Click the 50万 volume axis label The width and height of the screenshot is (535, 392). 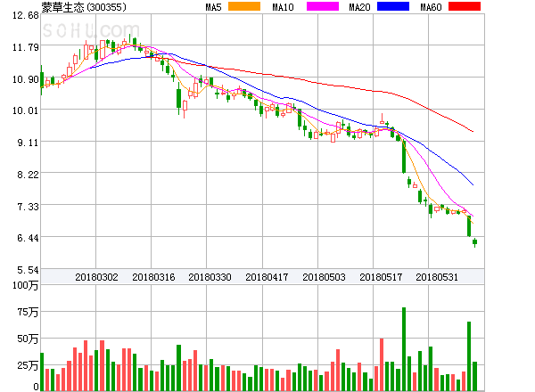pos(28,339)
